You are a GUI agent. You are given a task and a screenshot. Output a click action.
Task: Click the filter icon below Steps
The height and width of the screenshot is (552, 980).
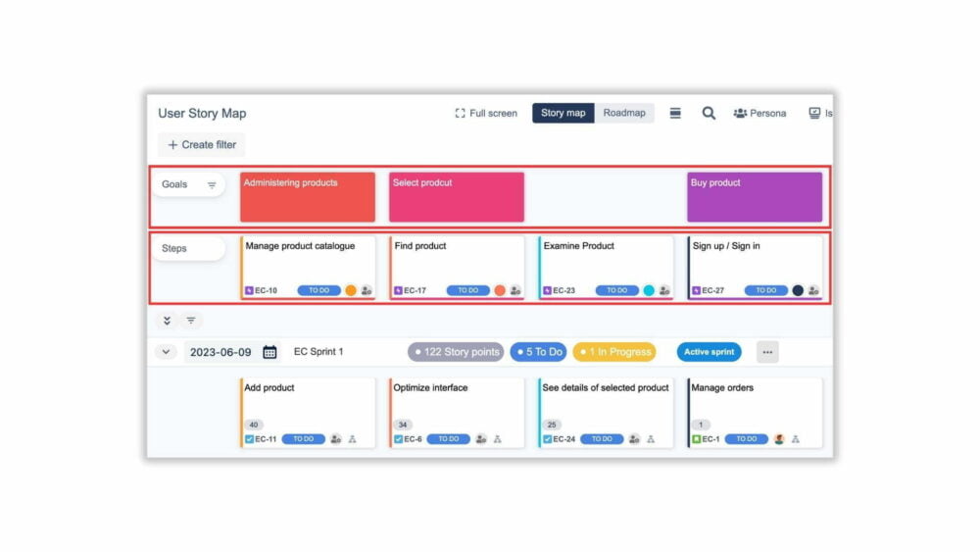[191, 321]
